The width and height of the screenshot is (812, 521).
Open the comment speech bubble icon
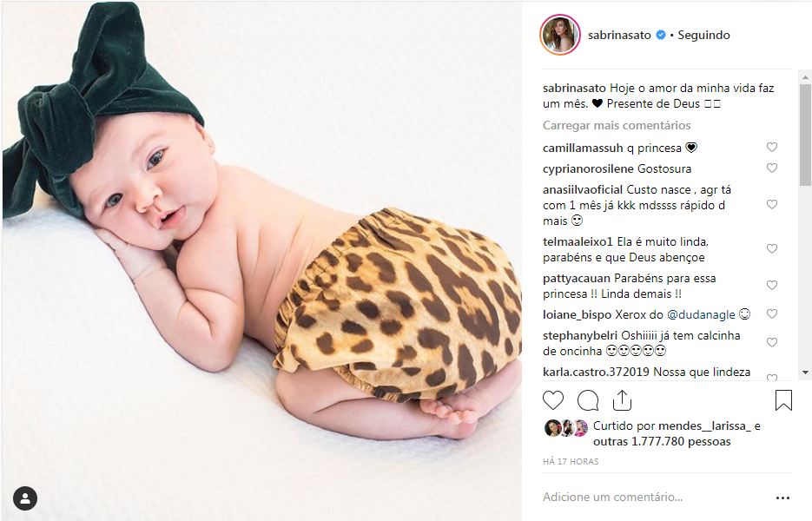coord(588,400)
